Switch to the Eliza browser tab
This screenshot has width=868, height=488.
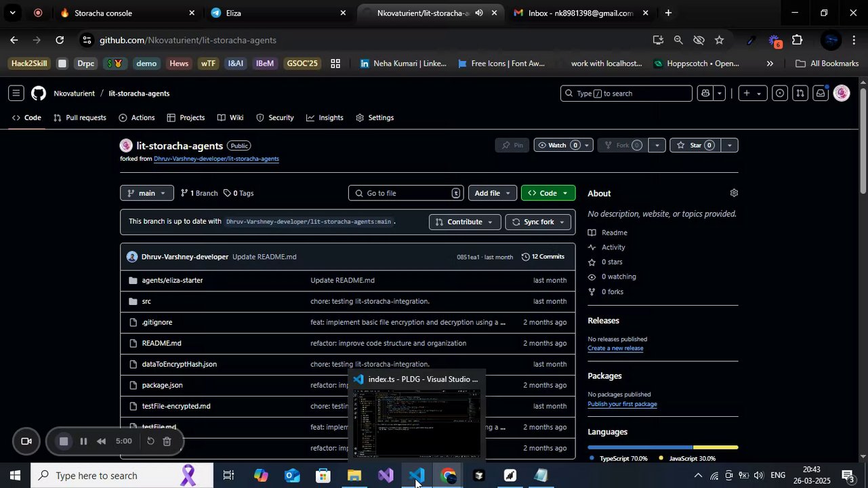[278, 13]
